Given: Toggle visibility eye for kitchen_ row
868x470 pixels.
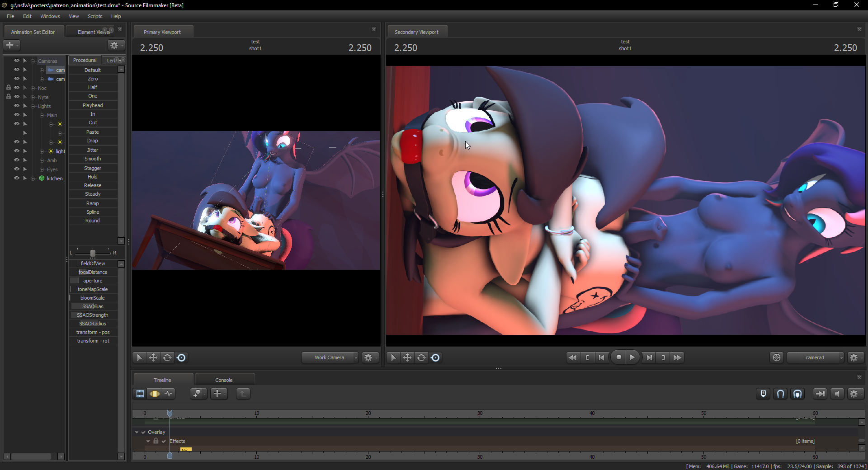Looking at the screenshot, I should 17,178.
